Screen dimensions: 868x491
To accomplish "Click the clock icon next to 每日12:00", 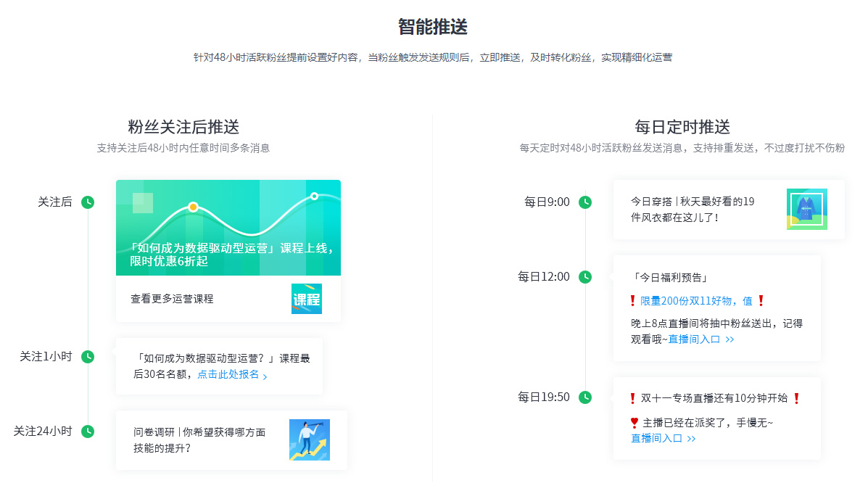I will (585, 277).
